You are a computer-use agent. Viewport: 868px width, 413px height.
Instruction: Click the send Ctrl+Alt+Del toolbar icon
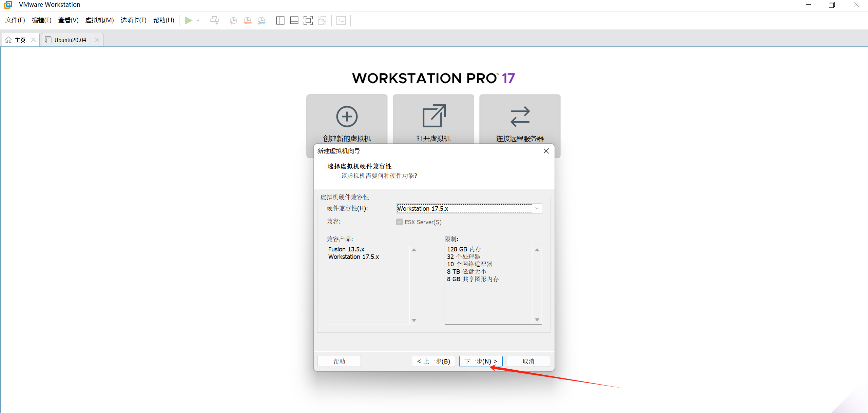[214, 21]
